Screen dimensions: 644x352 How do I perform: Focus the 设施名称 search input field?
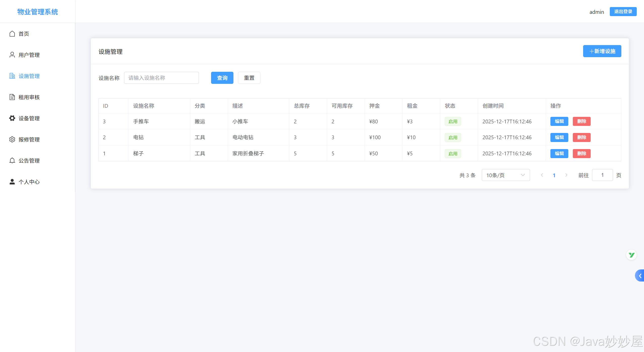(x=161, y=78)
